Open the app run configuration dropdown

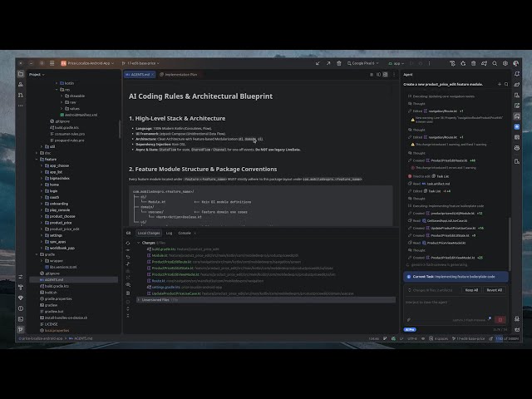click(396, 63)
